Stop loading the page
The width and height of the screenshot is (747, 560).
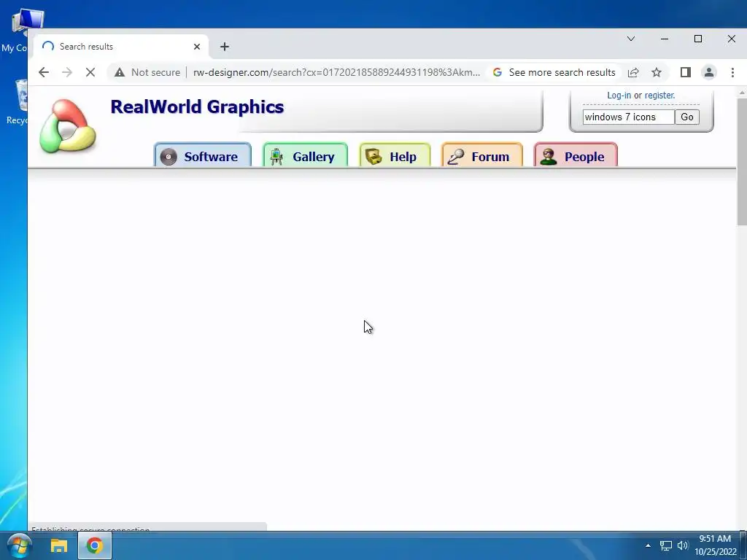pyautogui.click(x=90, y=72)
